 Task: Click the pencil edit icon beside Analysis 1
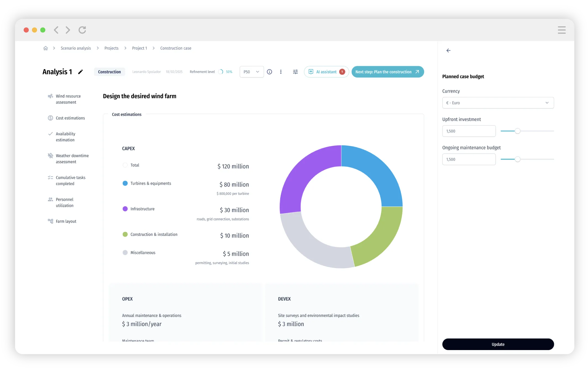tap(80, 72)
